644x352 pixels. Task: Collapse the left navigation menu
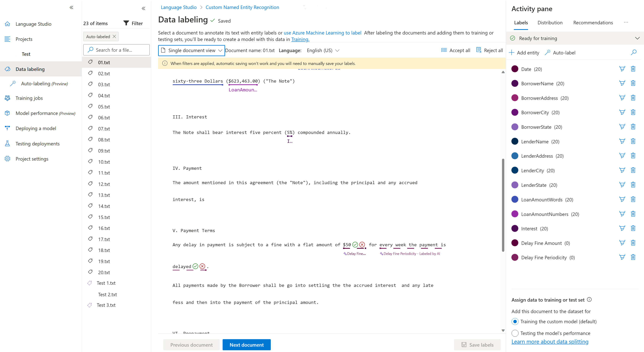[72, 7]
